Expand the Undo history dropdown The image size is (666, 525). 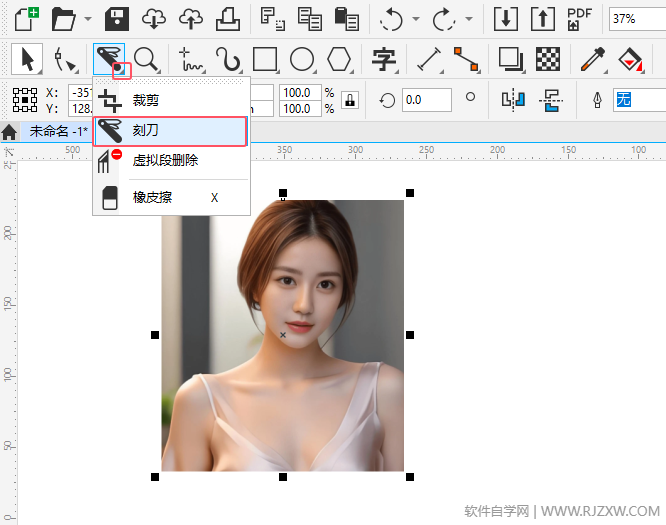point(416,19)
